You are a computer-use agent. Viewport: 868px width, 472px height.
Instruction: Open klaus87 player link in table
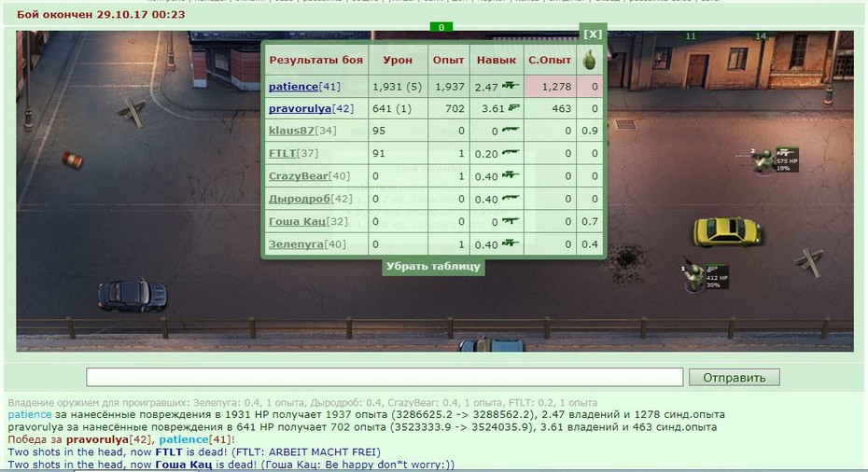(x=291, y=131)
